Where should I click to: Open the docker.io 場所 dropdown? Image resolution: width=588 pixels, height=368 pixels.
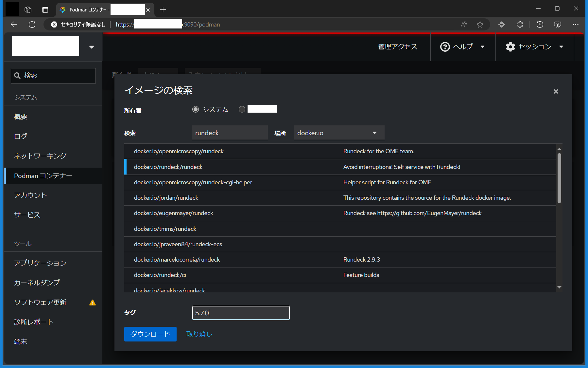(339, 133)
